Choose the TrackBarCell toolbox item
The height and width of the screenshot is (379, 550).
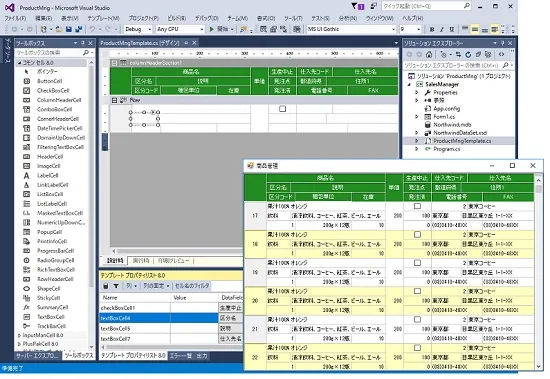point(51,326)
